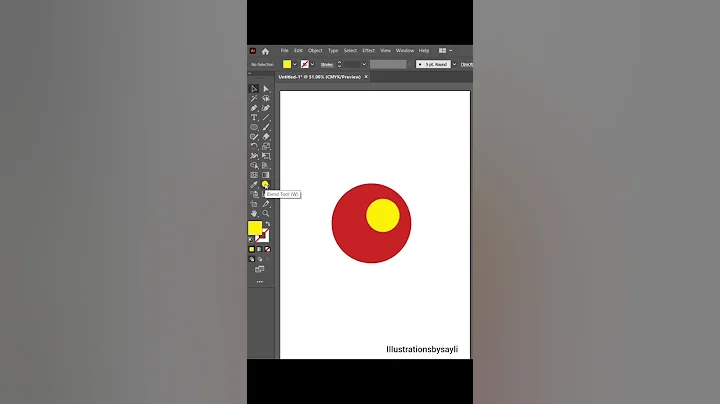Select the Gradient tool
The image size is (720, 404).
(x=266, y=175)
